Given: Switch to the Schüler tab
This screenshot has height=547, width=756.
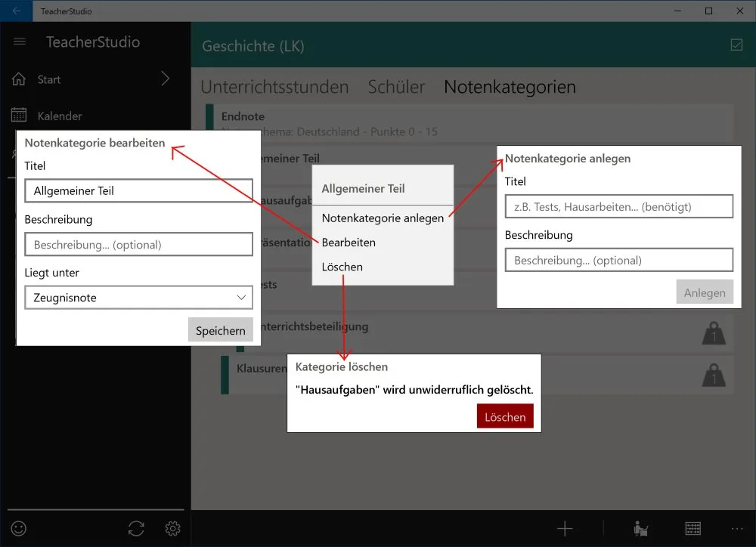Looking at the screenshot, I should [x=396, y=87].
